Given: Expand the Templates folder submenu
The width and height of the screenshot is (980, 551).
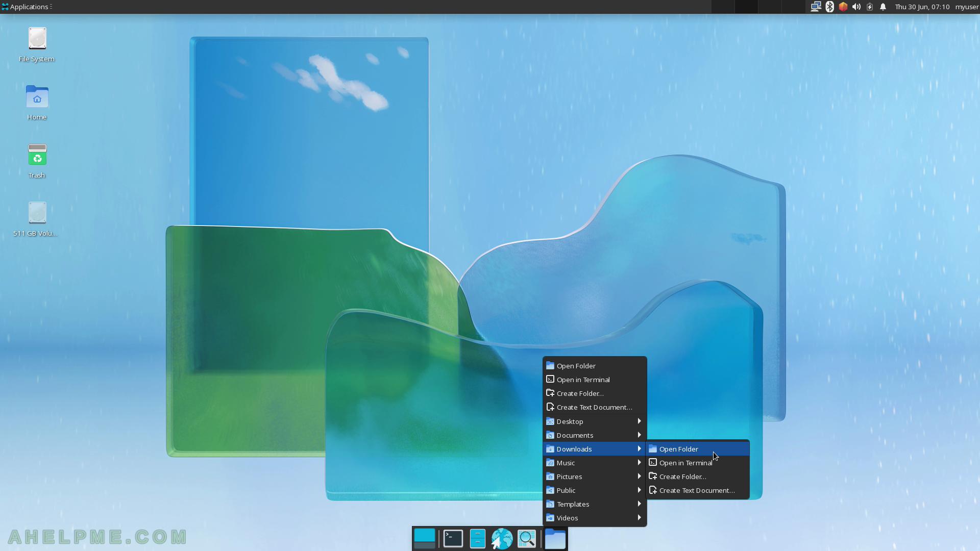Looking at the screenshot, I should [x=595, y=504].
